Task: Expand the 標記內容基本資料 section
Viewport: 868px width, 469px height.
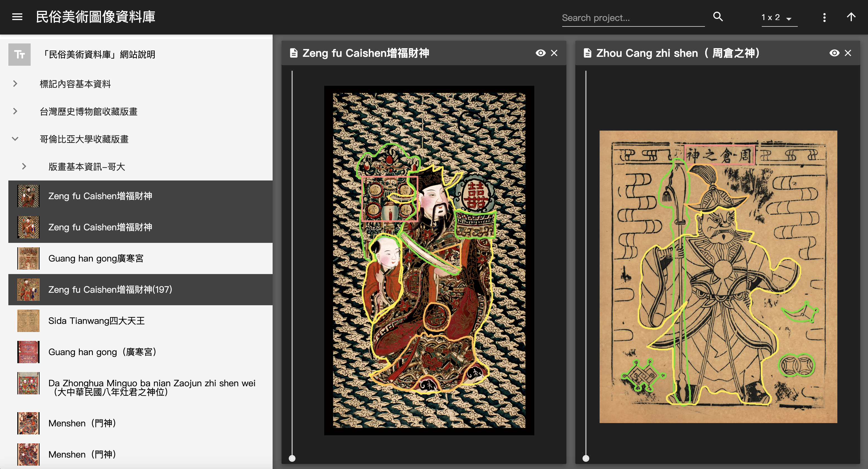Action: [x=15, y=84]
